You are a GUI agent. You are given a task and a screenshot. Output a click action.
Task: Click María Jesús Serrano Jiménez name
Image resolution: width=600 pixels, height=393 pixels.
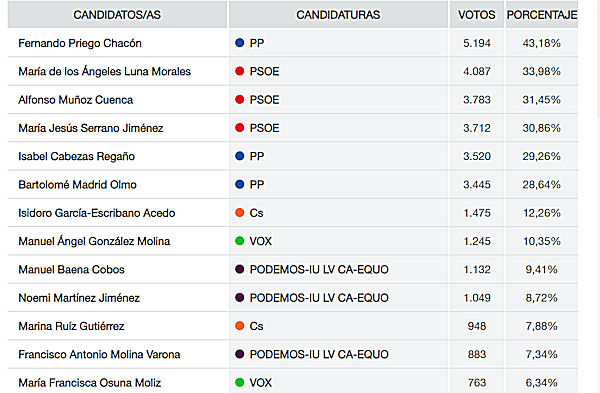point(91,128)
